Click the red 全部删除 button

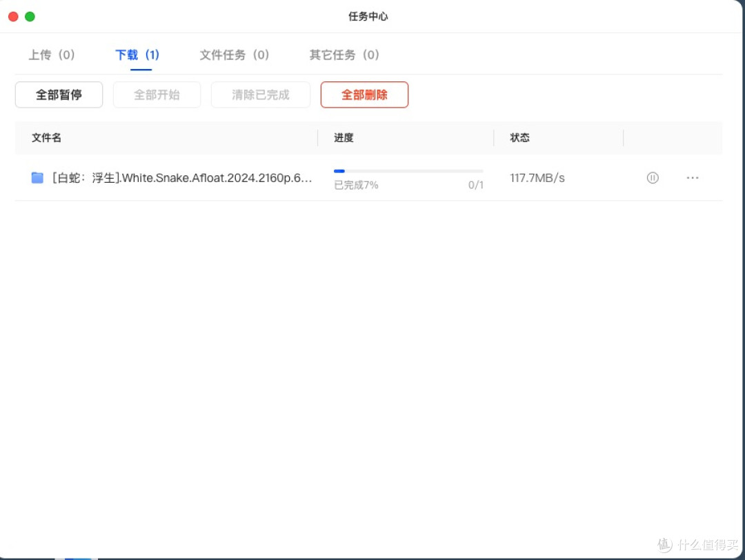point(364,94)
